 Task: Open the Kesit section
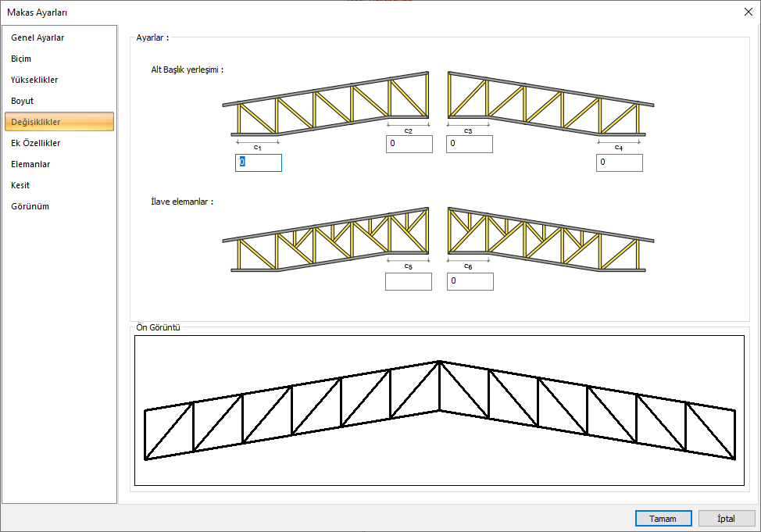point(20,185)
